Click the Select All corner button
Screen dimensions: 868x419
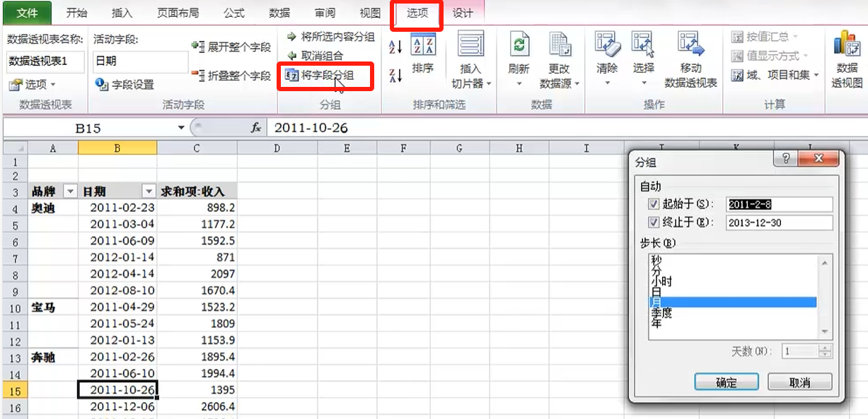click(14, 148)
